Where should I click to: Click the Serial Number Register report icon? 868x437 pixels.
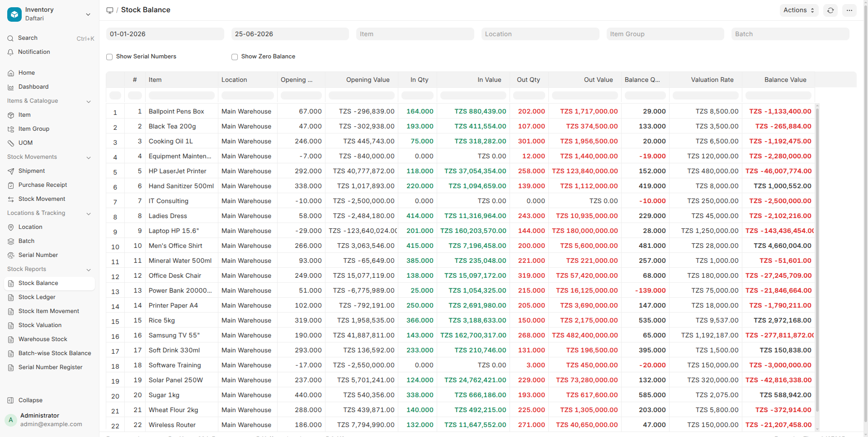(11, 368)
